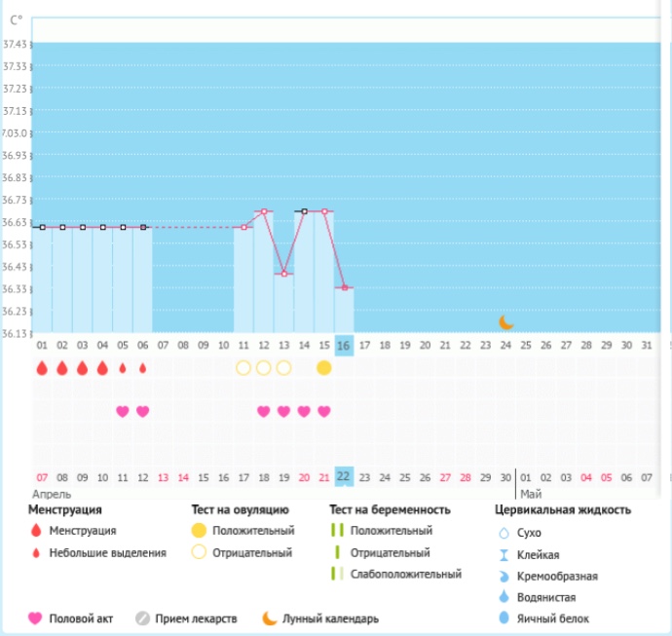Click the filled yellow ovulation circle on day 15
This screenshot has width=672, height=636.
pos(323,368)
